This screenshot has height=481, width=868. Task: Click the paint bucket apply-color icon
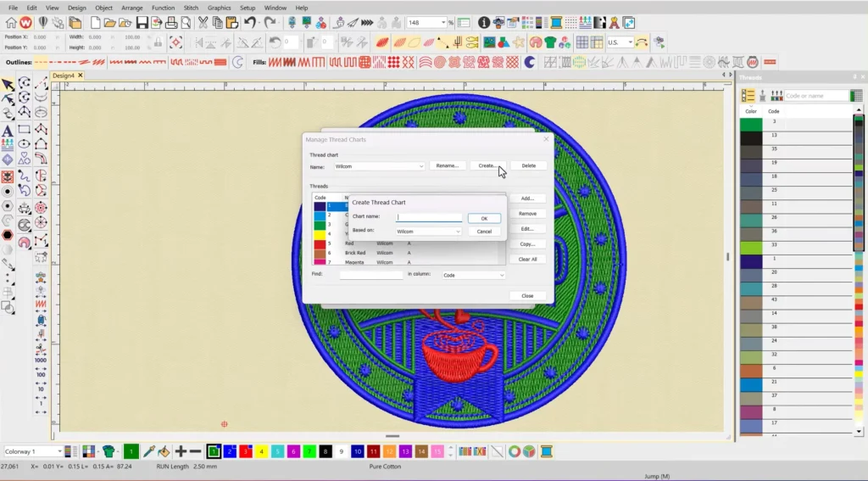(164, 451)
